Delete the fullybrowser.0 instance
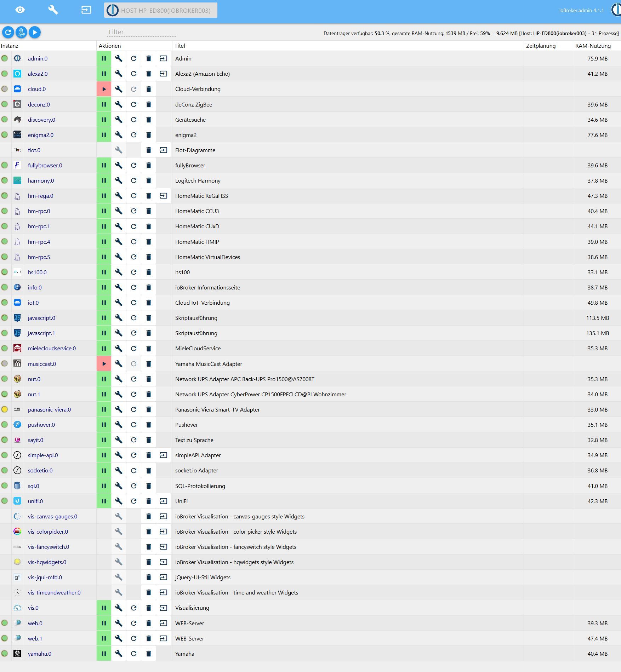Image resolution: width=621 pixels, height=672 pixels. [149, 165]
